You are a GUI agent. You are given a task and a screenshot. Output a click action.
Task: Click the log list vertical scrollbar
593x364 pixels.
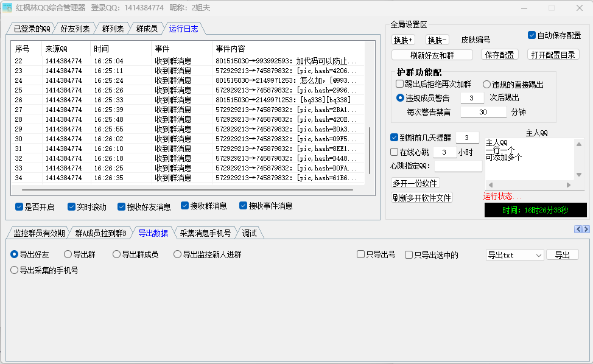[370, 150]
